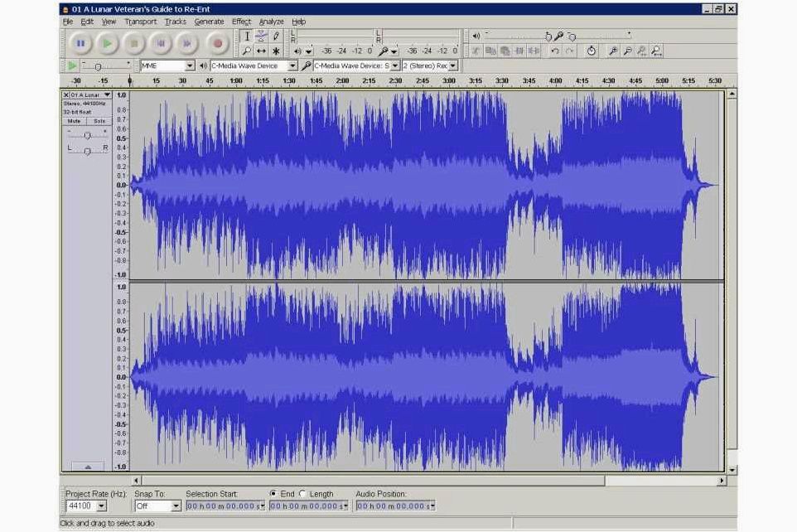
Task: Click the Paste icon in edit toolbar
Action: point(505,51)
